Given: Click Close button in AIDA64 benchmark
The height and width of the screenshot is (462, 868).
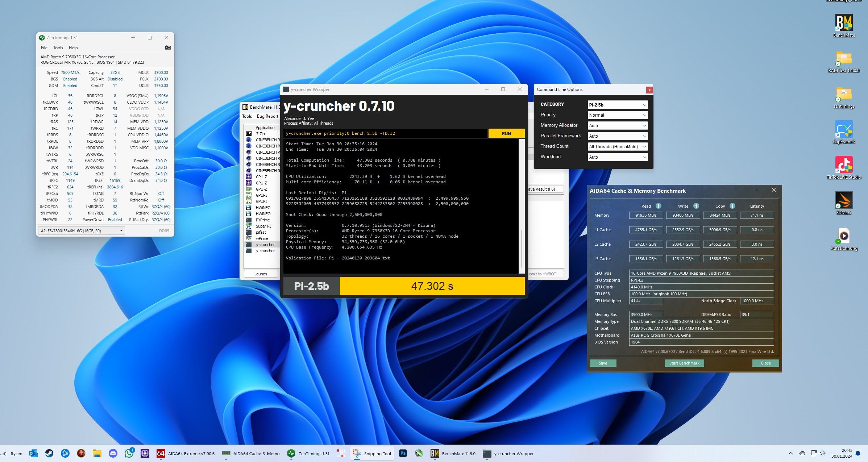Looking at the screenshot, I should tap(765, 363).
